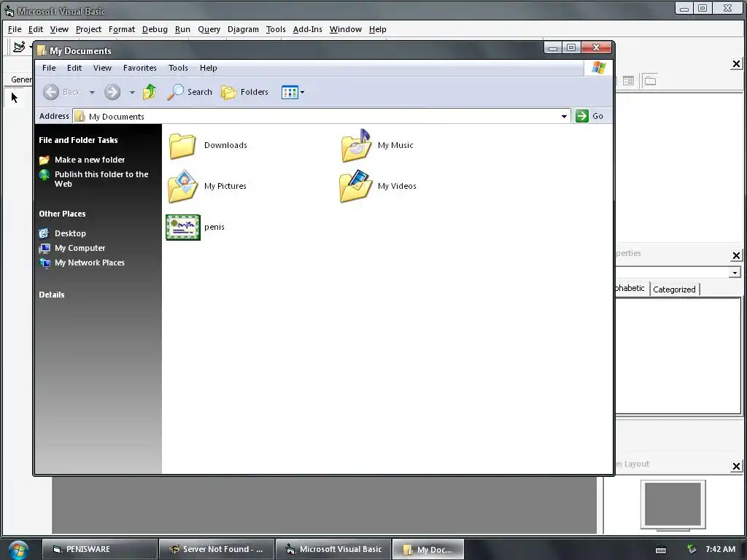747x560 pixels.
Task: Open Visual Basic Window menu
Action: coord(345,29)
